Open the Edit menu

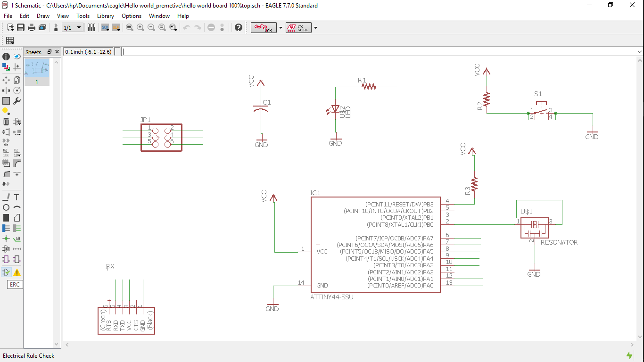click(25, 16)
